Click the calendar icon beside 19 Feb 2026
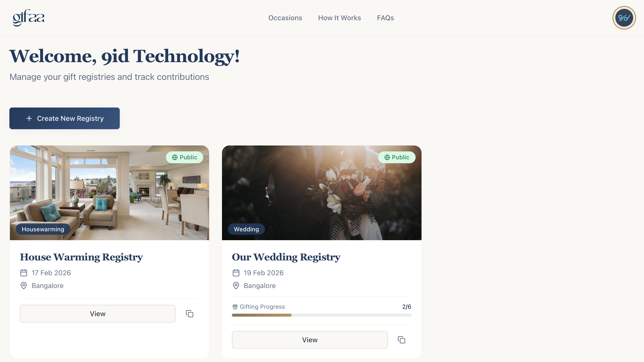Viewport: 644px width, 362px height. click(236, 273)
